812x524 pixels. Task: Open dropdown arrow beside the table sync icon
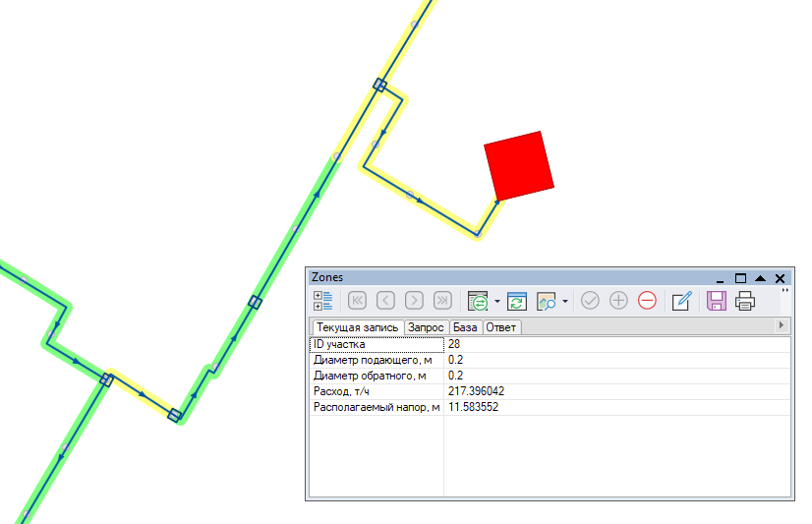coord(497,302)
